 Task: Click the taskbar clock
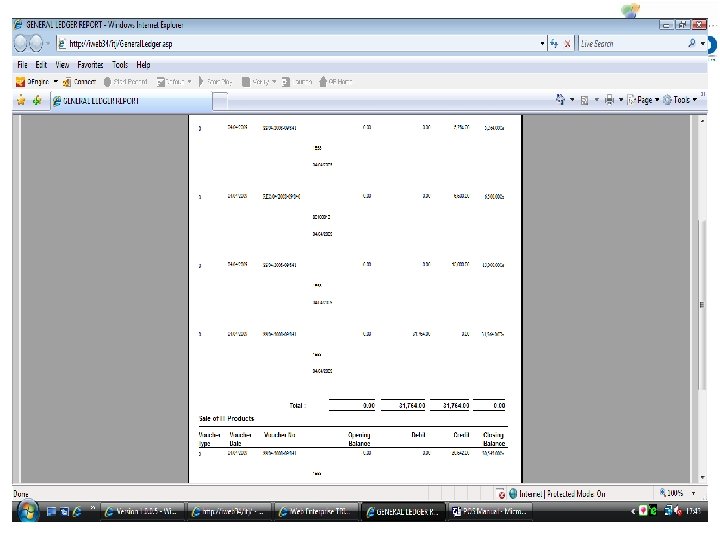693,511
